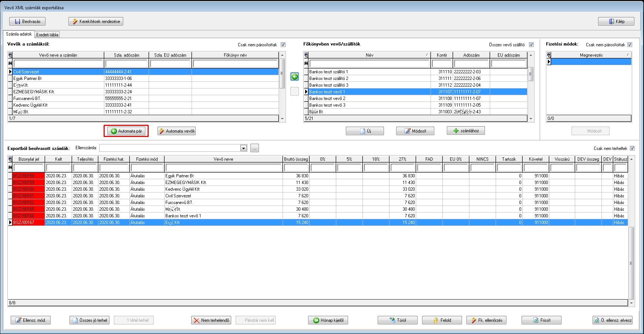Click the Fk. ellenőrzés button
Viewport: 644px width, 334px height.
pyautogui.click(x=486, y=320)
